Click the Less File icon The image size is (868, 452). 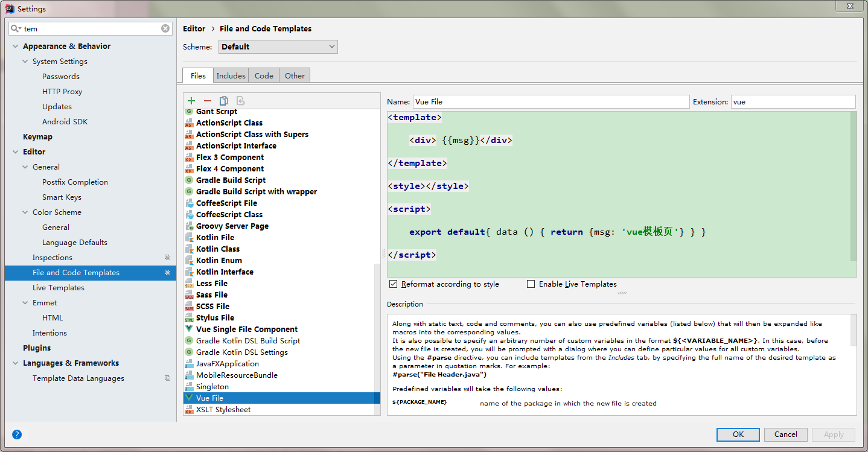[189, 284]
